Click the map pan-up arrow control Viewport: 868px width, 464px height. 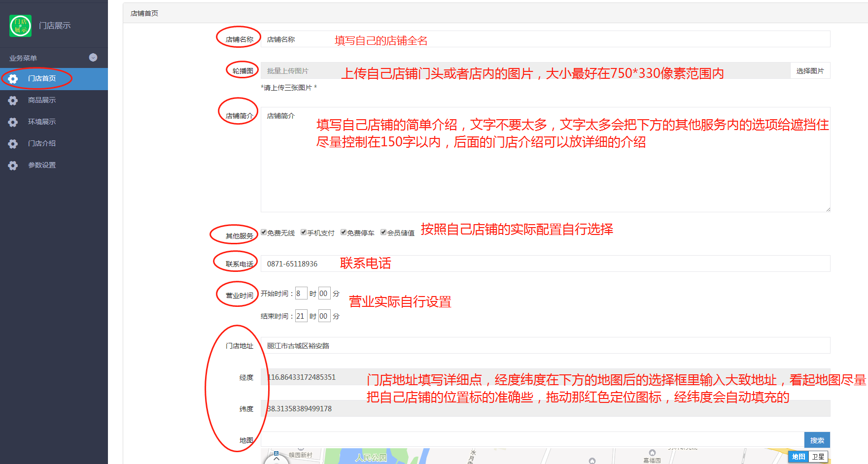click(x=277, y=459)
